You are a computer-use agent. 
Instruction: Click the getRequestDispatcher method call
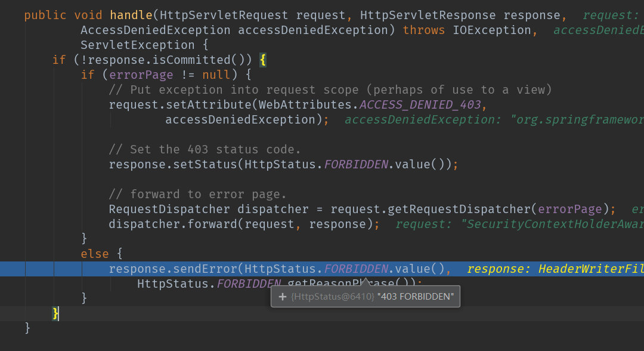pyautogui.click(x=459, y=209)
